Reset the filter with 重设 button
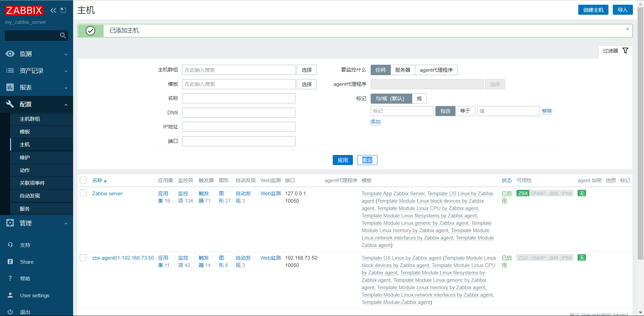Viewport: 644px width, 316px height. coord(367,160)
